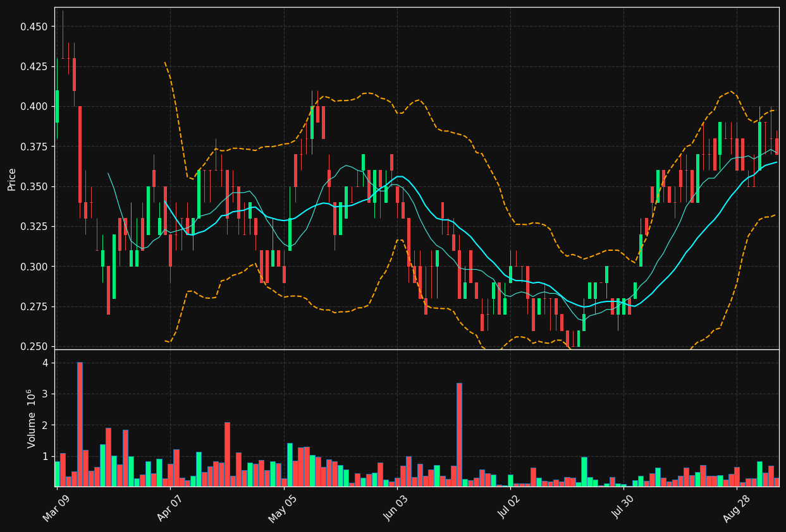
Task: Click the Volume 10⁶ axis title
Action: [30, 418]
